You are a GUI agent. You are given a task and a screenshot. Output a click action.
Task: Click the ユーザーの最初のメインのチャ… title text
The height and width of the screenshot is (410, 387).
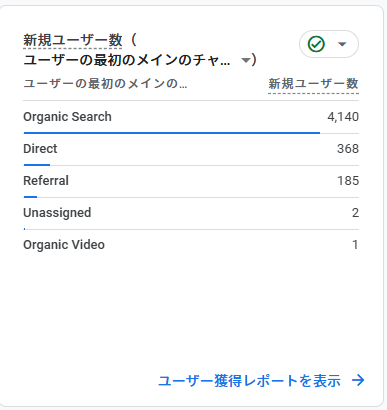(x=127, y=60)
